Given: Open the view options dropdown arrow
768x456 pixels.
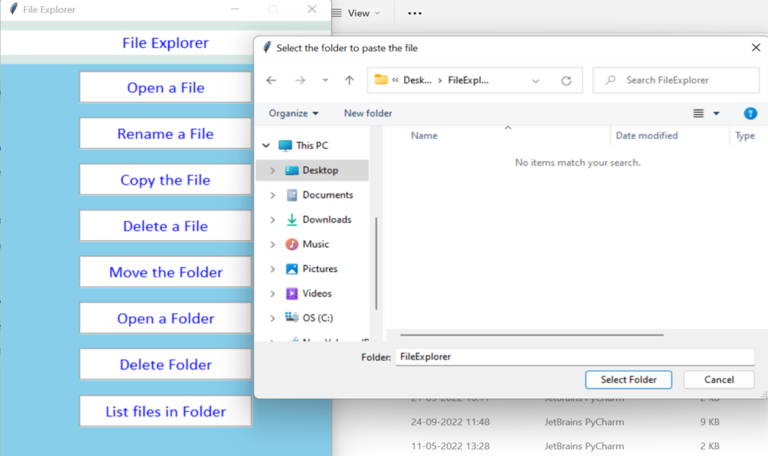Looking at the screenshot, I should 716,113.
